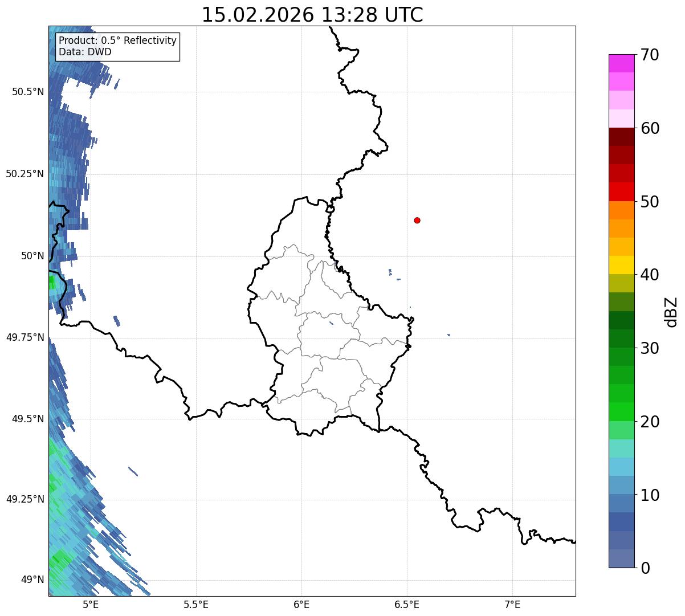Click the 5°E longitude label
The width and height of the screenshot is (685, 616).
(x=91, y=604)
